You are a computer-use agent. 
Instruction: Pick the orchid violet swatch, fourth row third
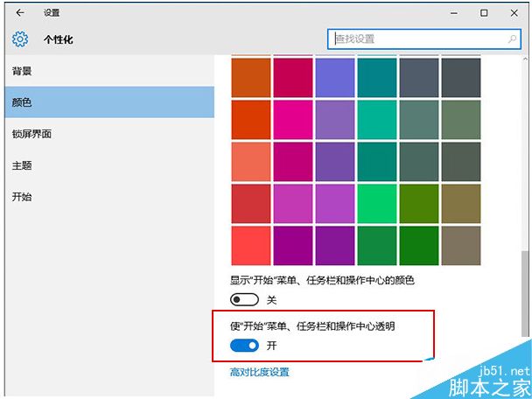(x=335, y=204)
